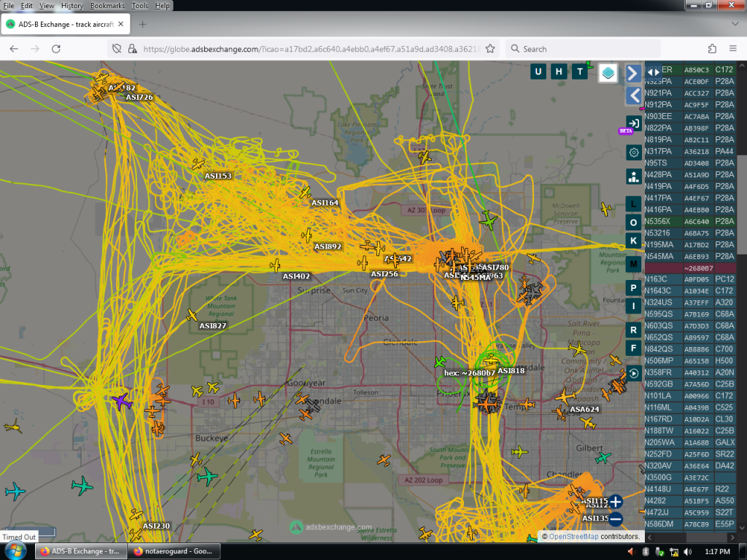Zoom in with the plus button
The image size is (747, 560).
click(616, 502)
